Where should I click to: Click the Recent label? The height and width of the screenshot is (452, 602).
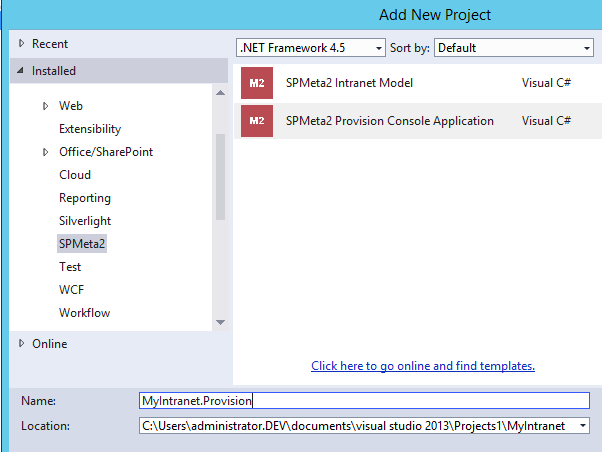click(50, 44)
